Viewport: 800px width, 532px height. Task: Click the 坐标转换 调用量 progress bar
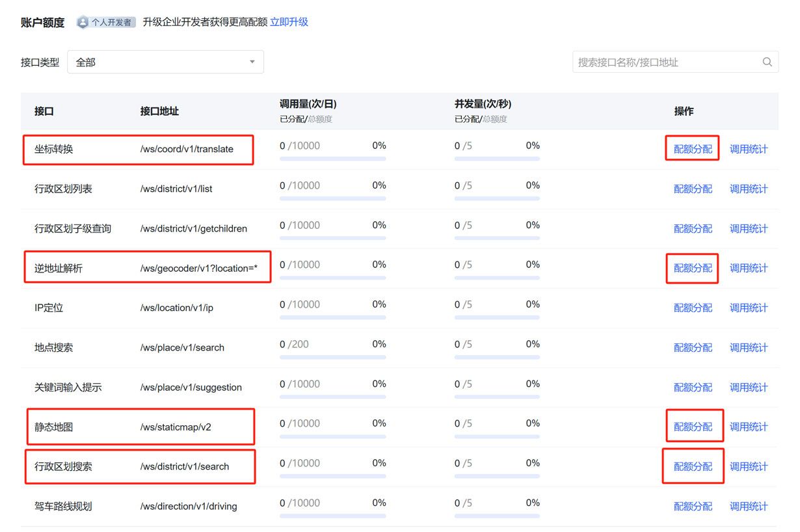[333, 159]
